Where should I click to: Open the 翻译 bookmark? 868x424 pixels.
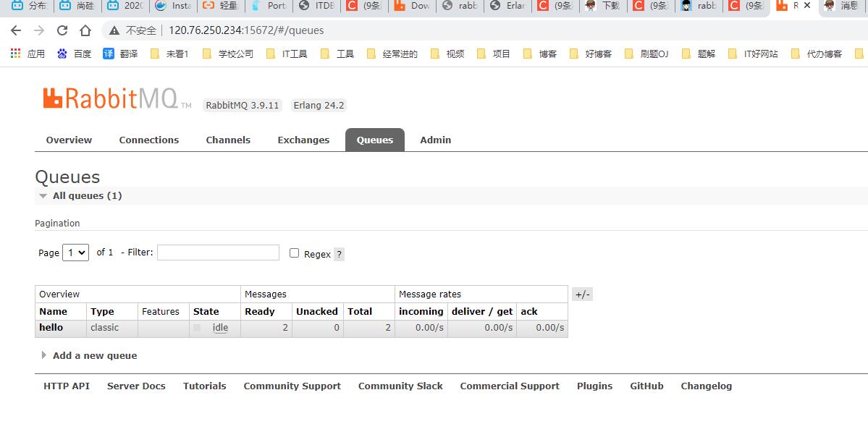click(x=120, y=54)
